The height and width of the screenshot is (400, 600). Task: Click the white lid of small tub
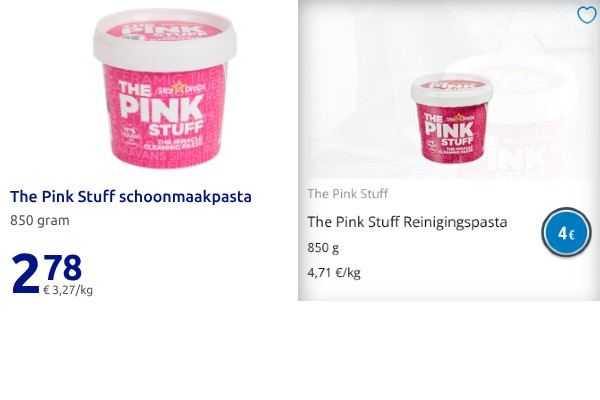tap(452, 89)
